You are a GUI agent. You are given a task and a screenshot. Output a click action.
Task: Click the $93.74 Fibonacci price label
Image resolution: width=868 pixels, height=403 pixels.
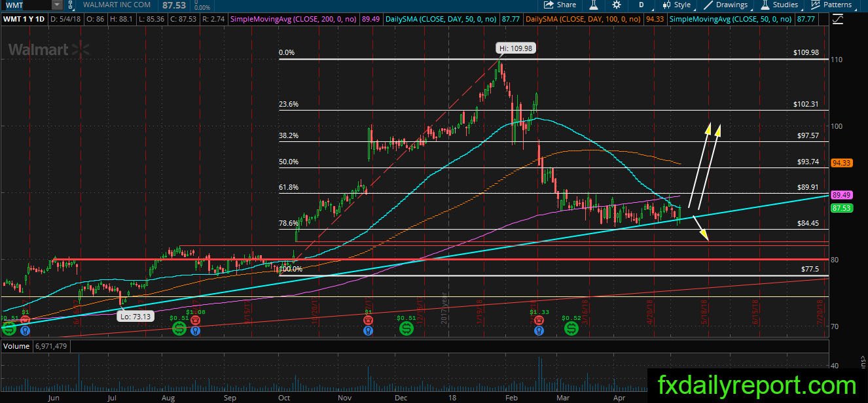click(808, 162)
